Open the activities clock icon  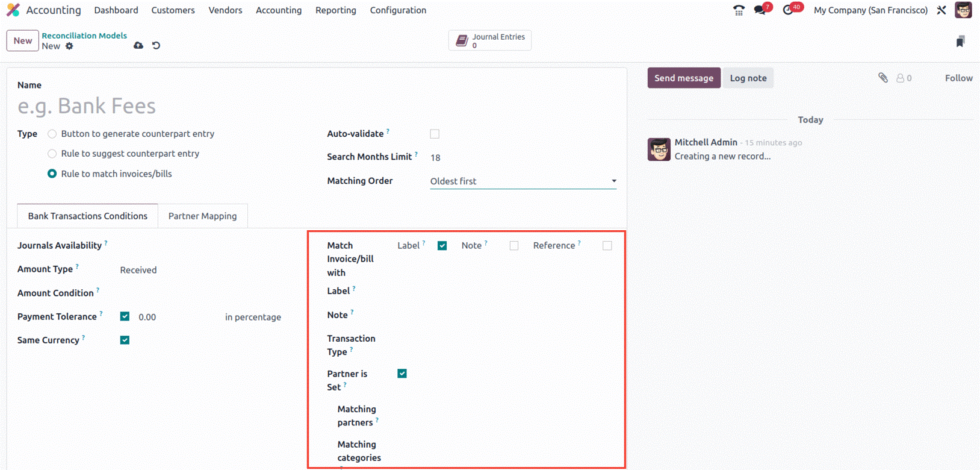[788, 10]
